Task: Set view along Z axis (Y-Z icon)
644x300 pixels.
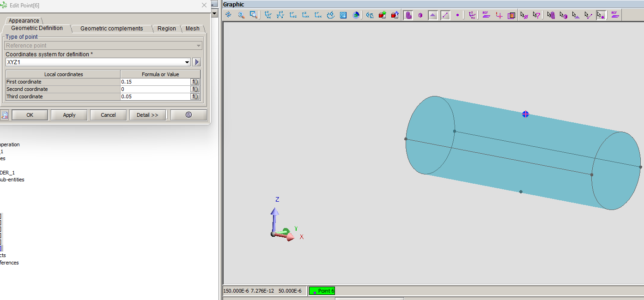Action: [x=293, y=15]
